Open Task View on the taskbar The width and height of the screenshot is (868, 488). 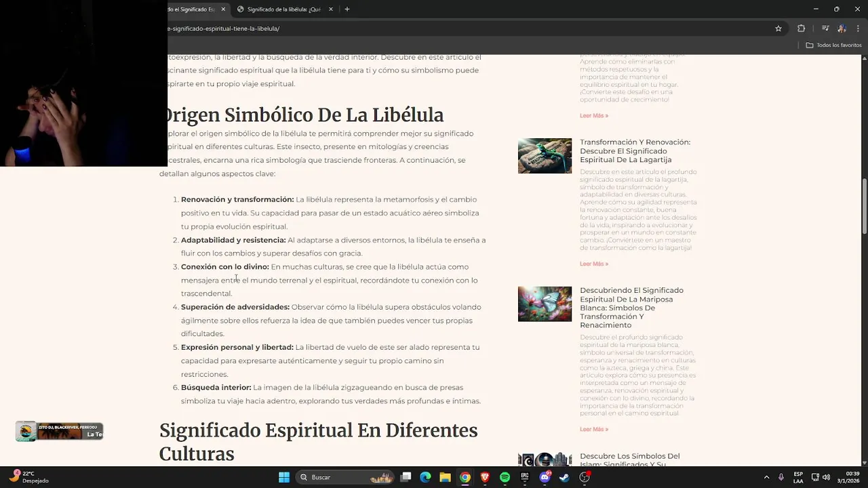pyautogui.click(x=406, y=477)
